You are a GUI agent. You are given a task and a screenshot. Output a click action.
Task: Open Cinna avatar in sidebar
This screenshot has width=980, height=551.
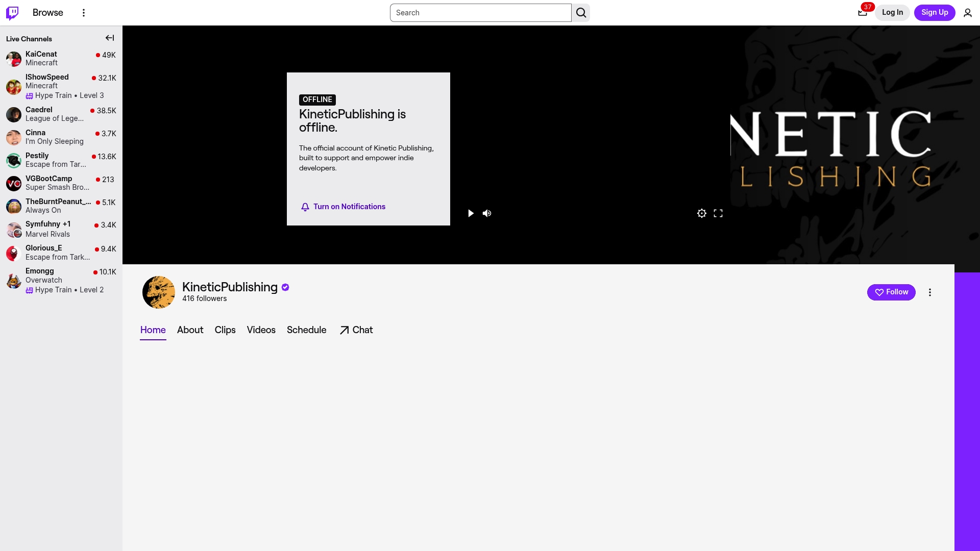14,137
